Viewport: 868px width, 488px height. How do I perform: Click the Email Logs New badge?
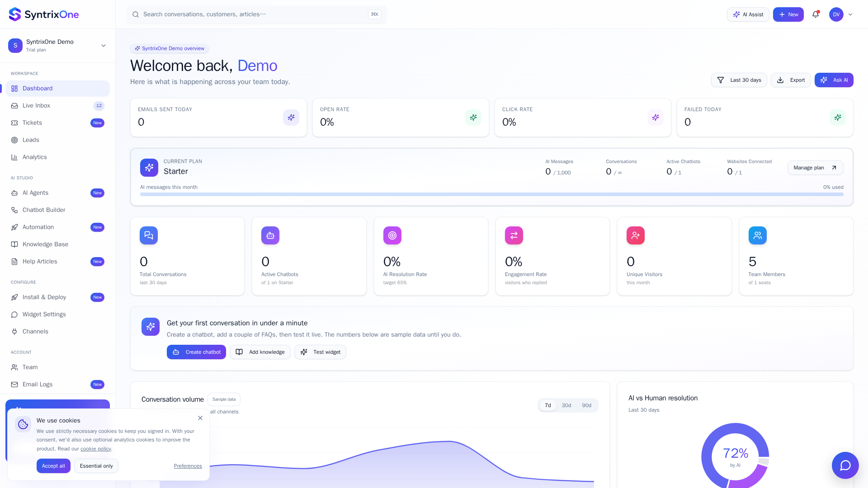(97, 385)
